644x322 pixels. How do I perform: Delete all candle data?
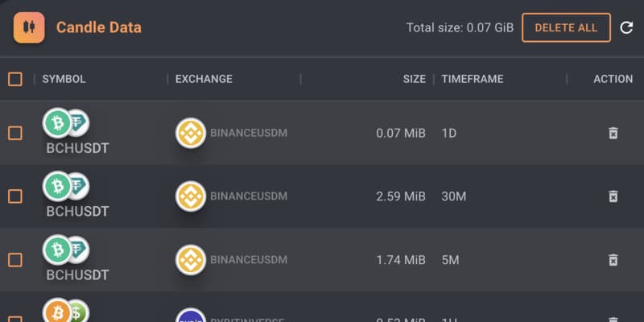point(566,27)
